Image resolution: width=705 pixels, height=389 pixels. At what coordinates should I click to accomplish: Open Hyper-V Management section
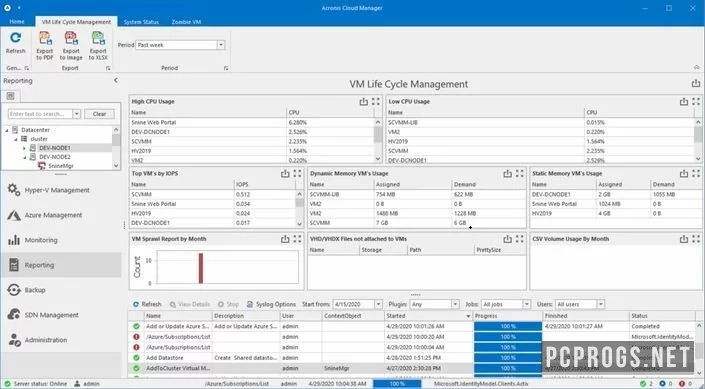pos(61,190)
